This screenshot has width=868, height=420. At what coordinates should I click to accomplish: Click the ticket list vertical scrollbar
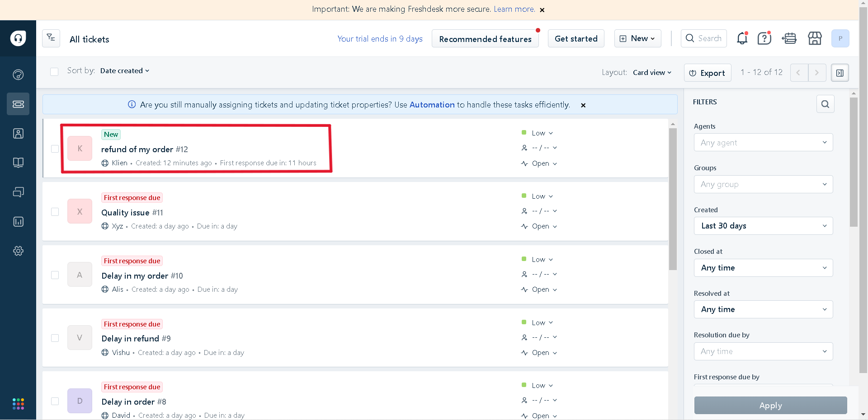point(673,199)
